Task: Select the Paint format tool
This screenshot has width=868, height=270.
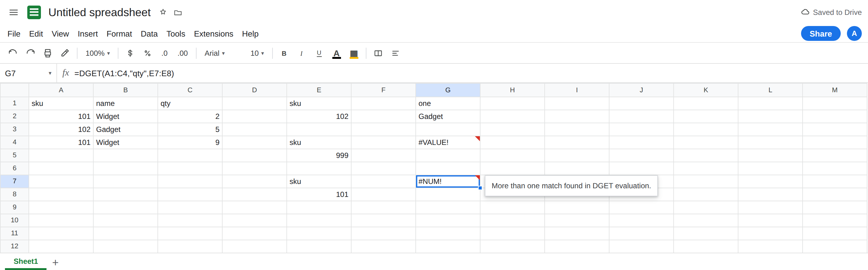Action: pos(65,53)
